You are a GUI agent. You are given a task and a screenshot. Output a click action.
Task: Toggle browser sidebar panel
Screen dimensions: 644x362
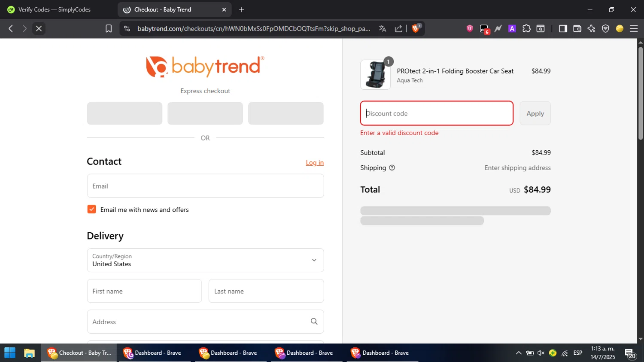[563, 28]
